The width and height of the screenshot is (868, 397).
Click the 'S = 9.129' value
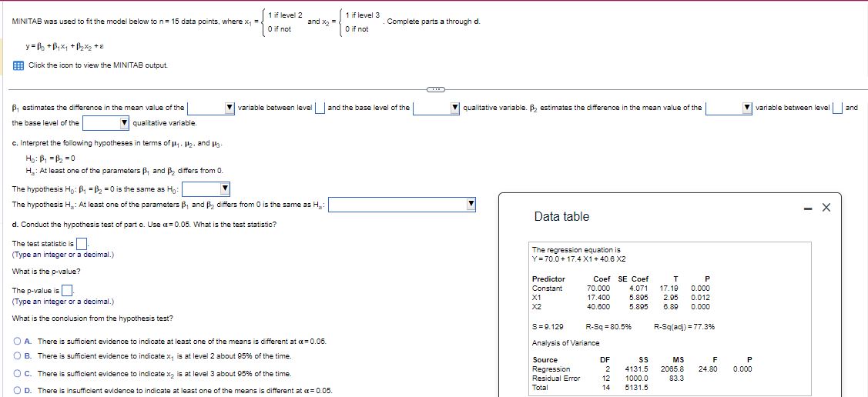point(548,327)
